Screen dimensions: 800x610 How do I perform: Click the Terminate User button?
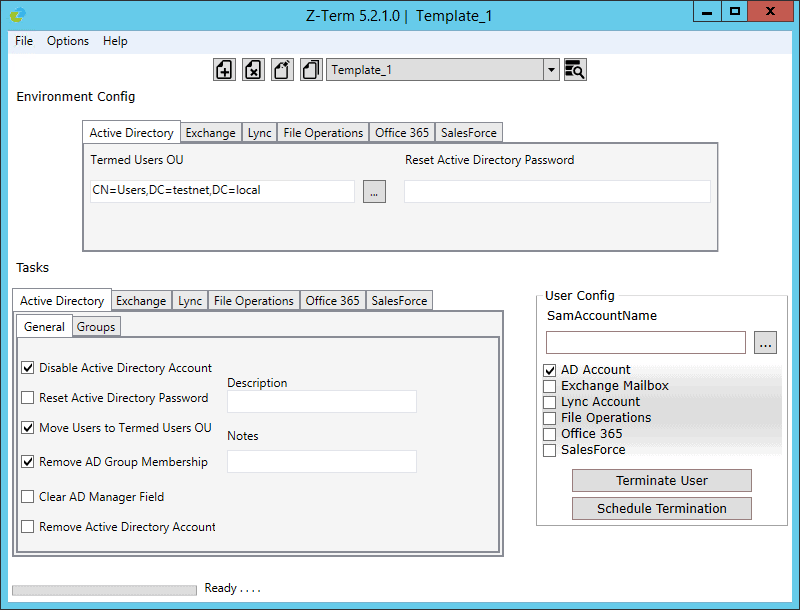tap(662, 480)
